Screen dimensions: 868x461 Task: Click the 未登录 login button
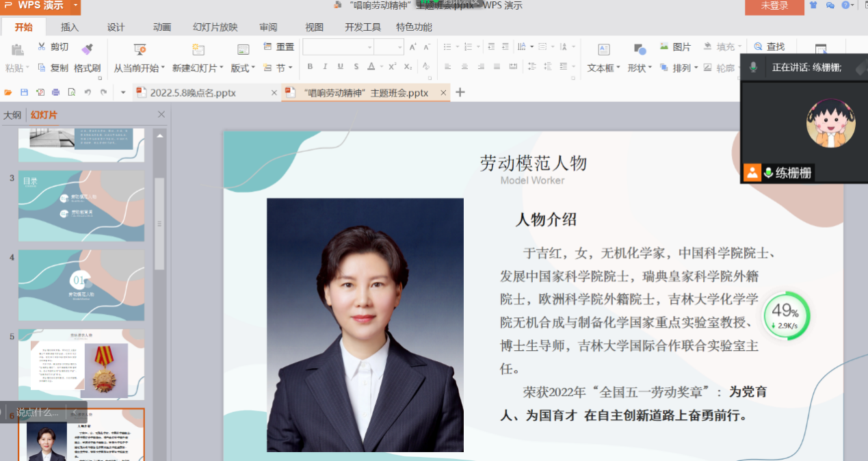[774, 6]
